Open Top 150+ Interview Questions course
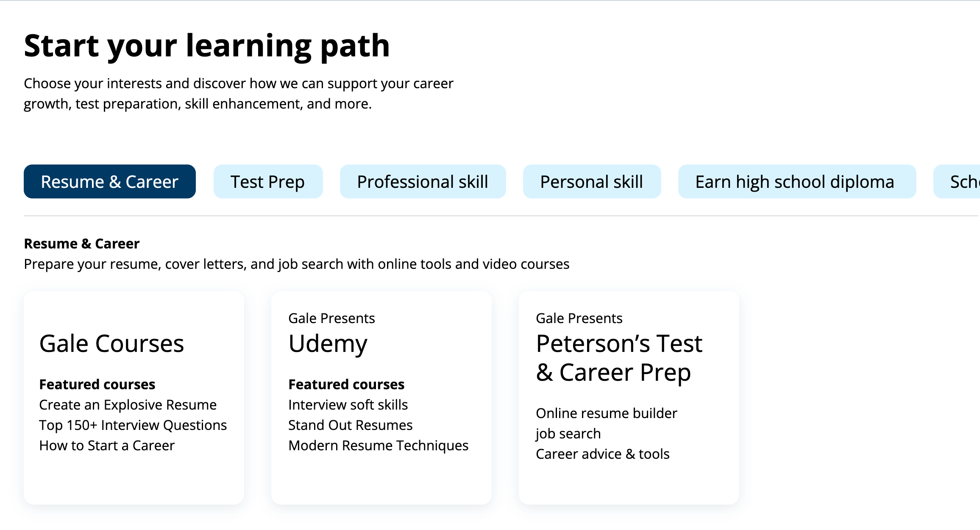This screenshot has height=530, width=980. click(133, 425)
